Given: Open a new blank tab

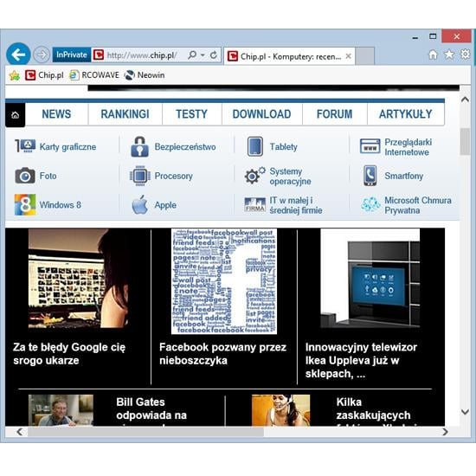Looking at the screenshot, I should coord(364,56).
